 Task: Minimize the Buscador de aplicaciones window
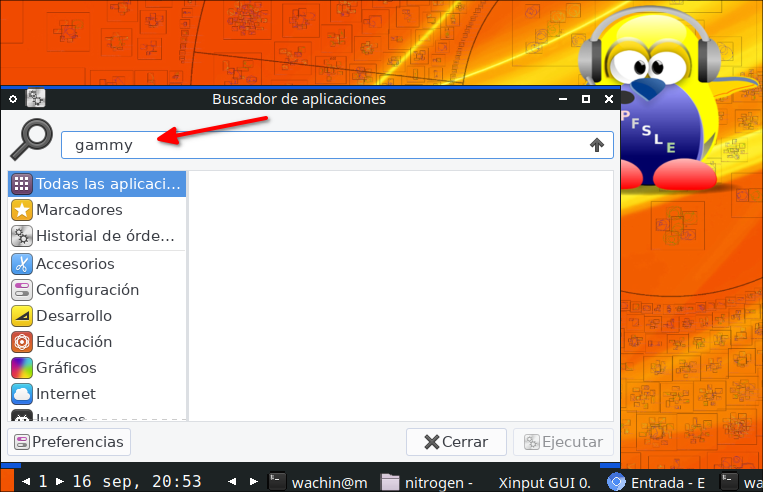click(563, 99)
